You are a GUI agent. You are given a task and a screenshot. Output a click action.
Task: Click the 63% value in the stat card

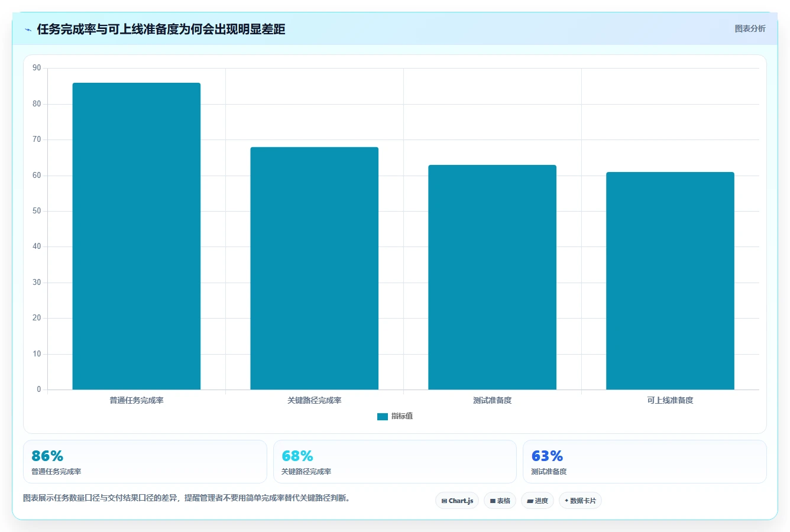(547, 456)
